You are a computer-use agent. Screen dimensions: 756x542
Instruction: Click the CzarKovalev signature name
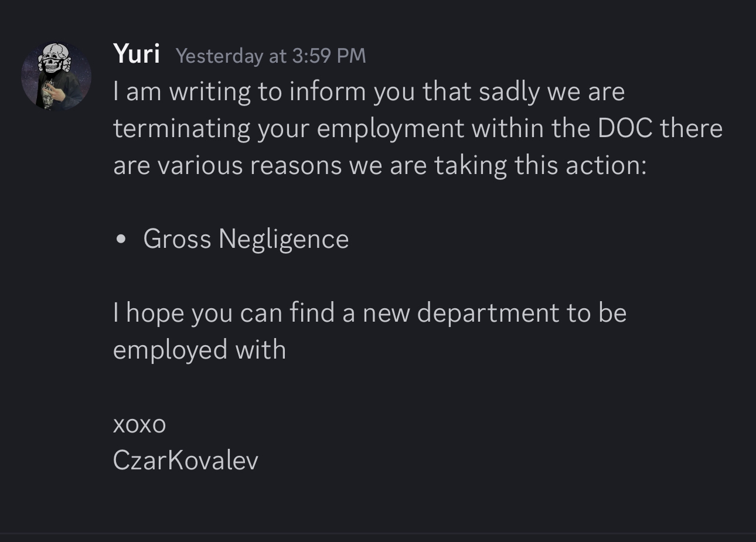coord(185,460)
